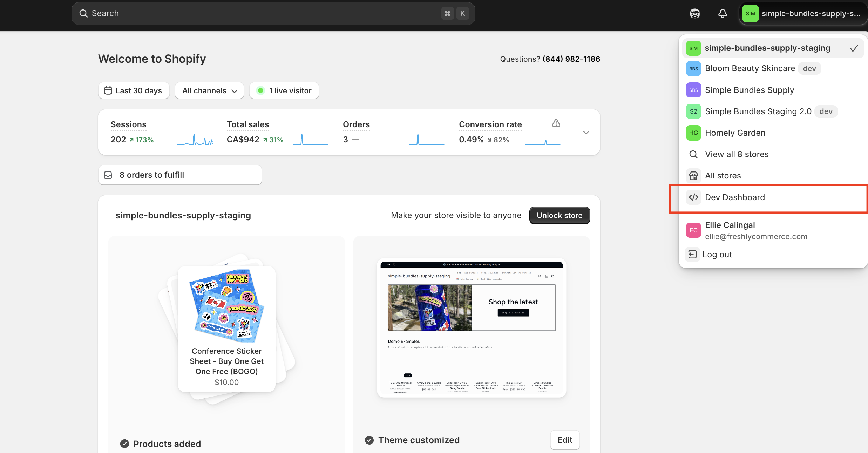Open the Sidekick assistant icon in top bar
The image size is (868, 453).
click(694, 14)
